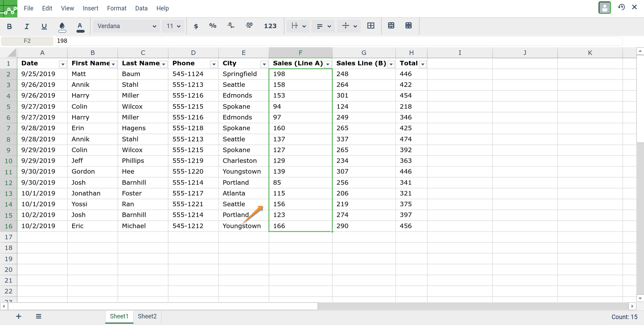Viewport: 644px width, 325px height.
Task: Open the cell fill color picker
Action: [x=62, y=26]
